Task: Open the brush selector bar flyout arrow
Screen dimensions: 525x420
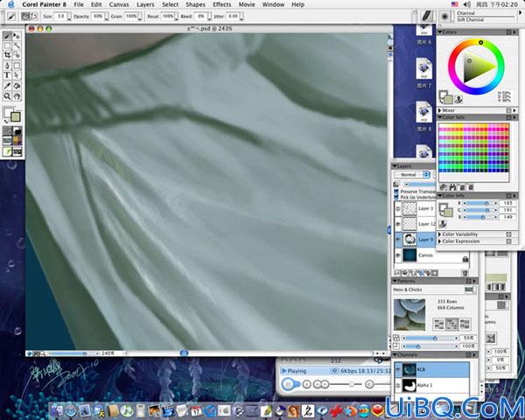Action: click(x=521, y=12)
